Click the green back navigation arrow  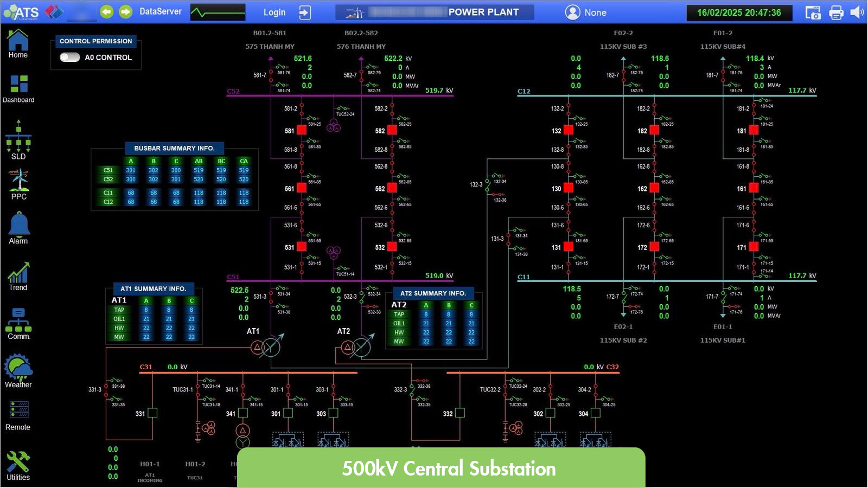107,12
